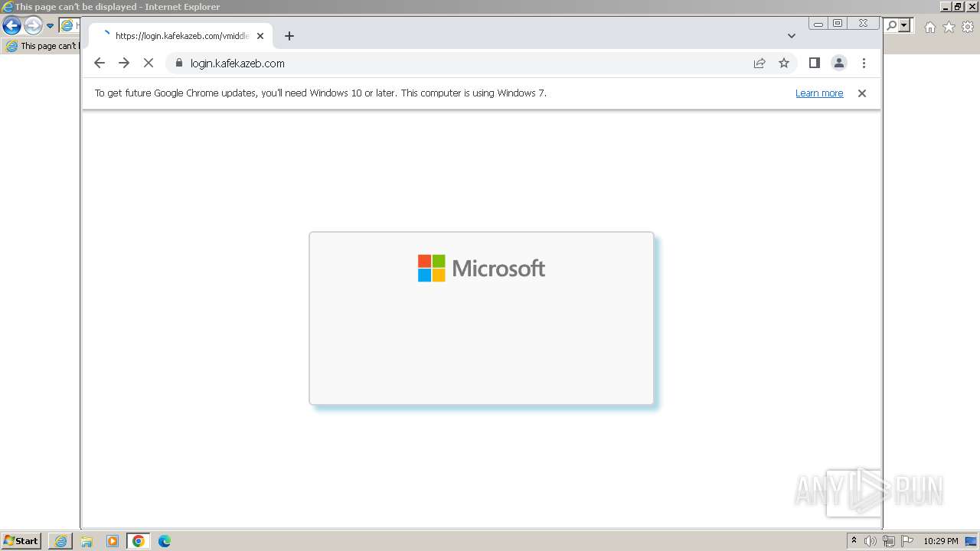The width and height of the screenshot is (980, 551).
Task: Go forward in Chrome
Action: click(x=124, y=64)
